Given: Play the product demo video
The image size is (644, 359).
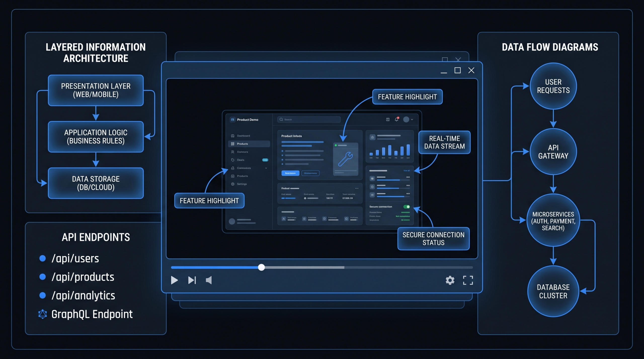Looking at the screenshot, I should (174, 280).
